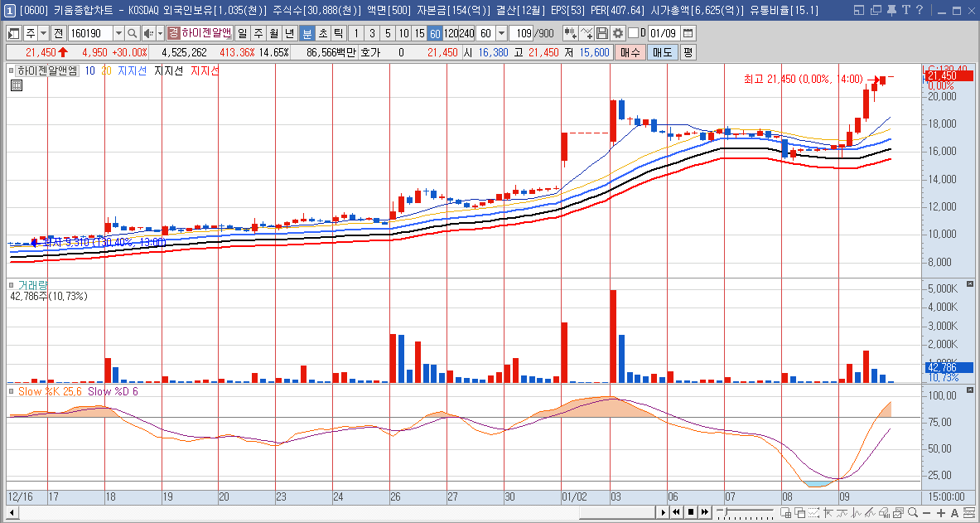This screenshot has width=980, height=523.
Task: Select the 초 (second) period toggle
Action: [x=322, y=33]
